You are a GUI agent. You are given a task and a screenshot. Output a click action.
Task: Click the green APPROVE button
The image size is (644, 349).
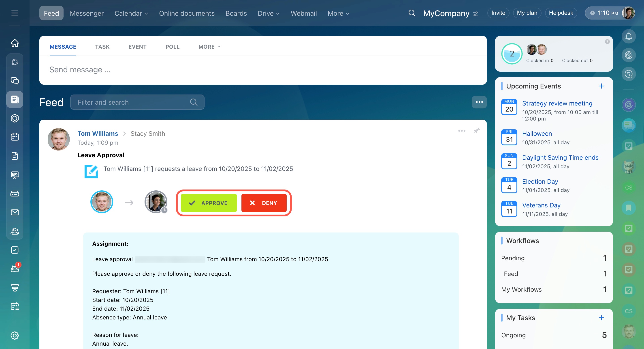pos(209,203)
